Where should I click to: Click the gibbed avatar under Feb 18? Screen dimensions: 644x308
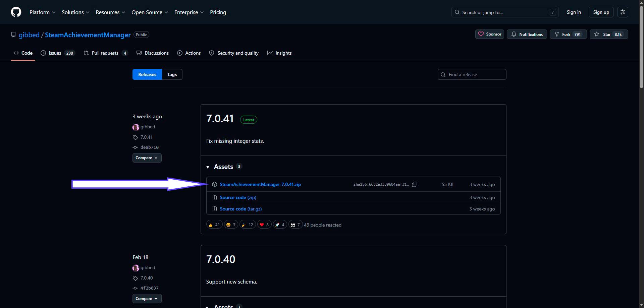[136, 268]
